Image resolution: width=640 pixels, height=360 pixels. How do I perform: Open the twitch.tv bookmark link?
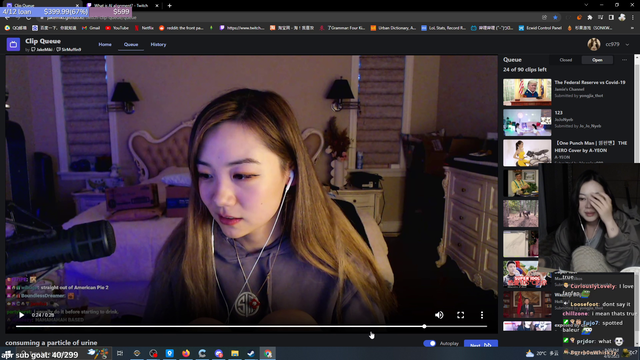tap(242, 28)
